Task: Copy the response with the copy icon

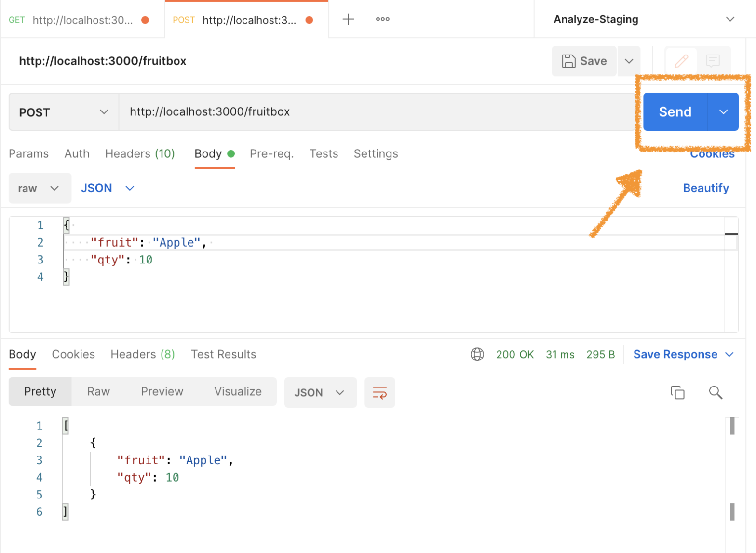Action: [x=677, y=392]
